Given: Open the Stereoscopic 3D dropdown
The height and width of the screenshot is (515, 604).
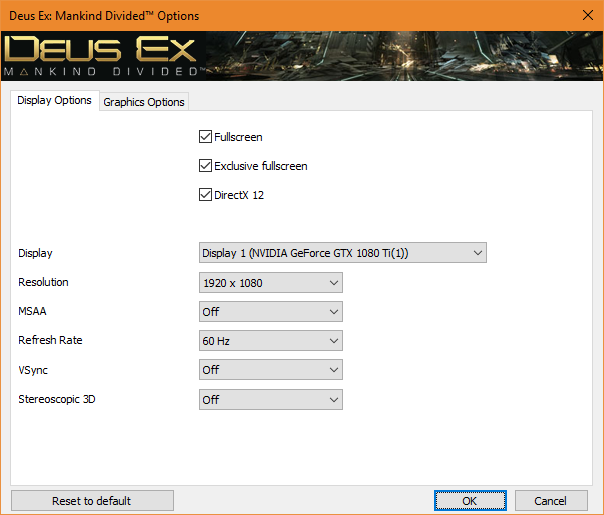Looking at the screenshot, I should [271, 399].
